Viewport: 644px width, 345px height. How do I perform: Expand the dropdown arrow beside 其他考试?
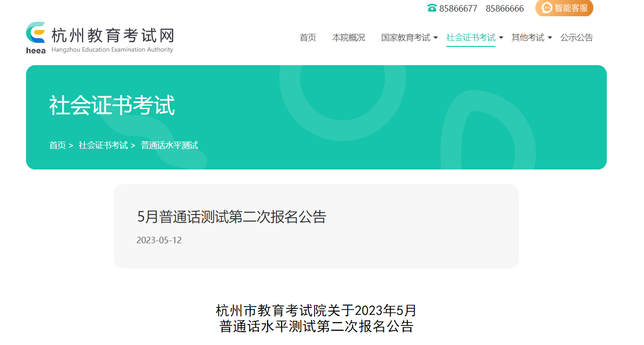[550, 38]
